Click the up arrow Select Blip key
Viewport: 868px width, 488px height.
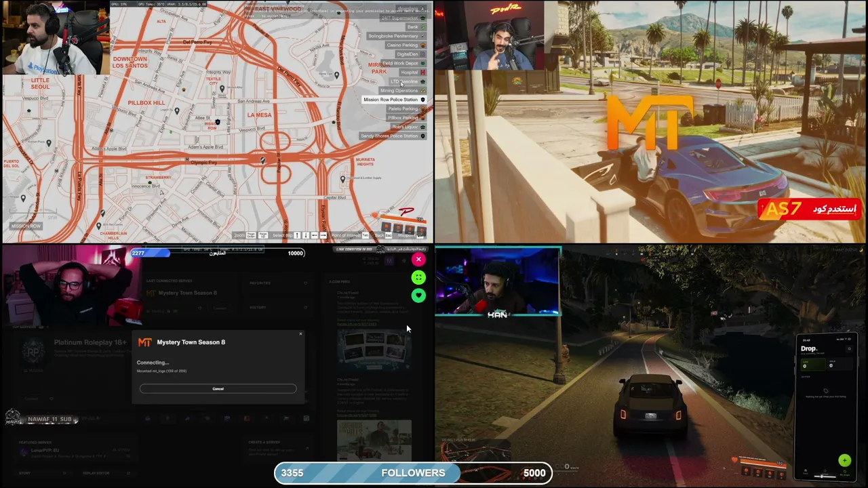tap(296, 235)
